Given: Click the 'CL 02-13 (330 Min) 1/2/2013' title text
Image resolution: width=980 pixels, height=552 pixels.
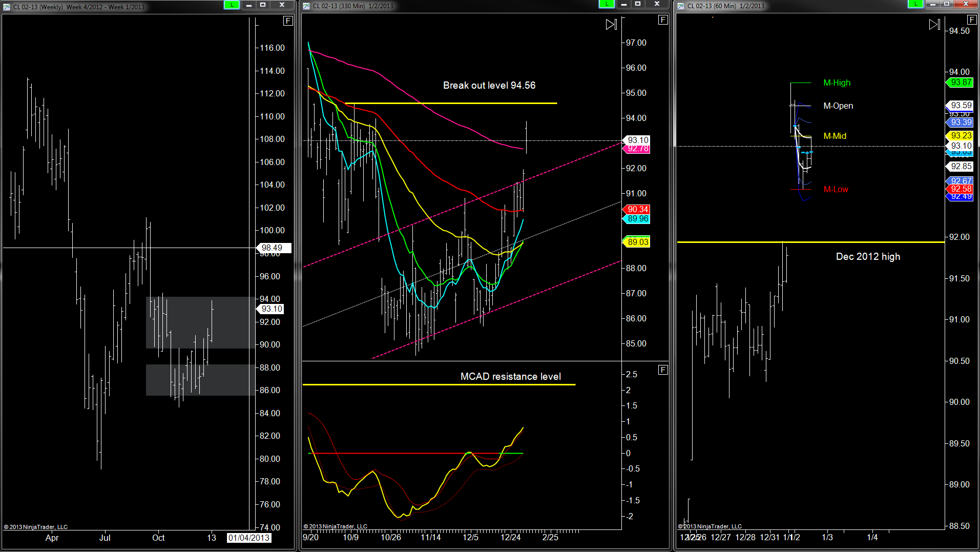Looking at the screenshot, I should (x=353, y=6).
